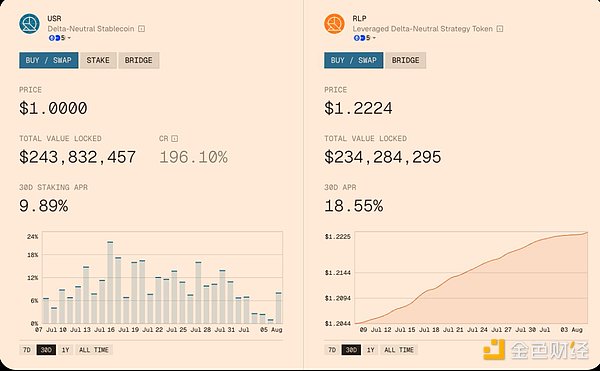Open info icon beside Leveraged Delta-Neutral Strategy Token
This screenshot has height=371, width=600.
(x=499, y=29)
